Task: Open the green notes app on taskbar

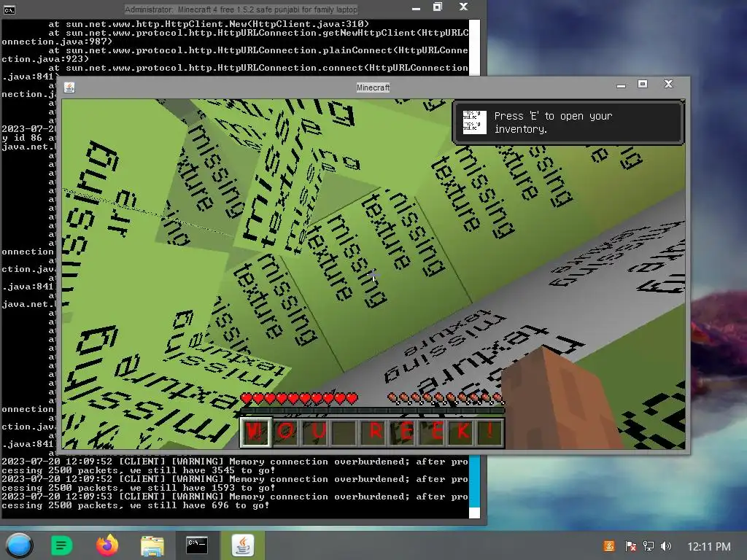Action: click(62, 545)
